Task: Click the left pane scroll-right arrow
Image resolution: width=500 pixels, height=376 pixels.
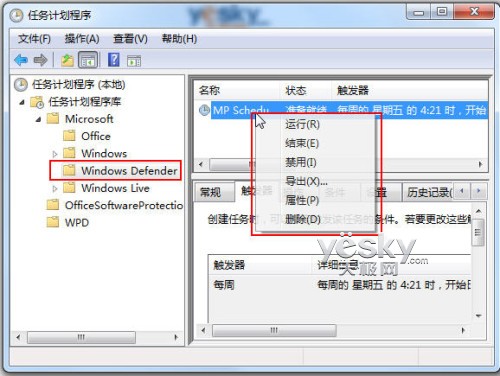Action: 176,337
